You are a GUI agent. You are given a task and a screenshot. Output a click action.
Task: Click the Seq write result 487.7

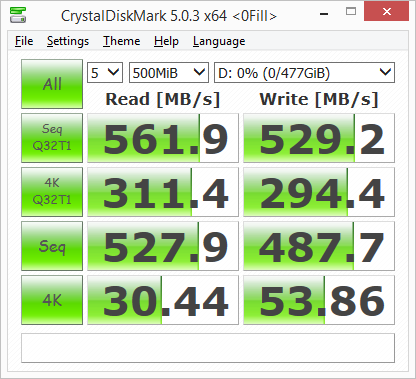click(x=319, y=246)
